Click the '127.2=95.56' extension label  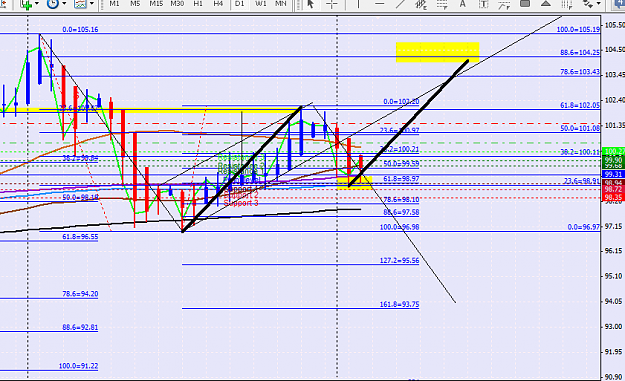point(399,261)
